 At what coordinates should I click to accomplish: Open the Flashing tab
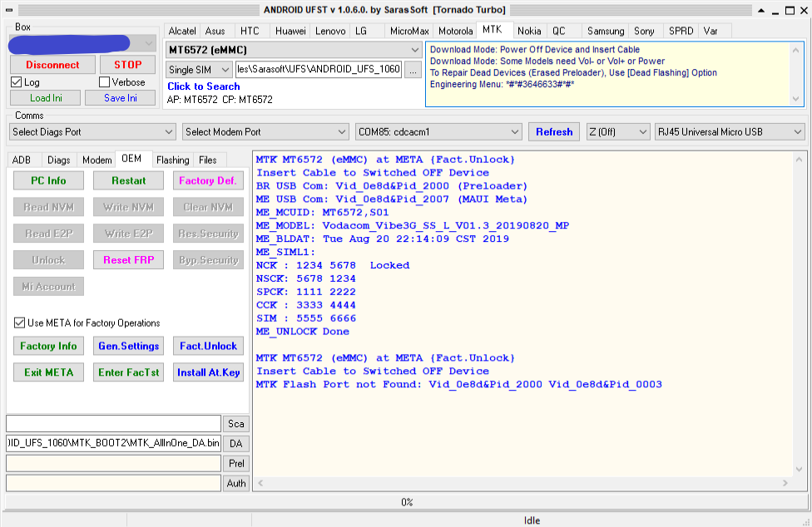tap(172, 160)
